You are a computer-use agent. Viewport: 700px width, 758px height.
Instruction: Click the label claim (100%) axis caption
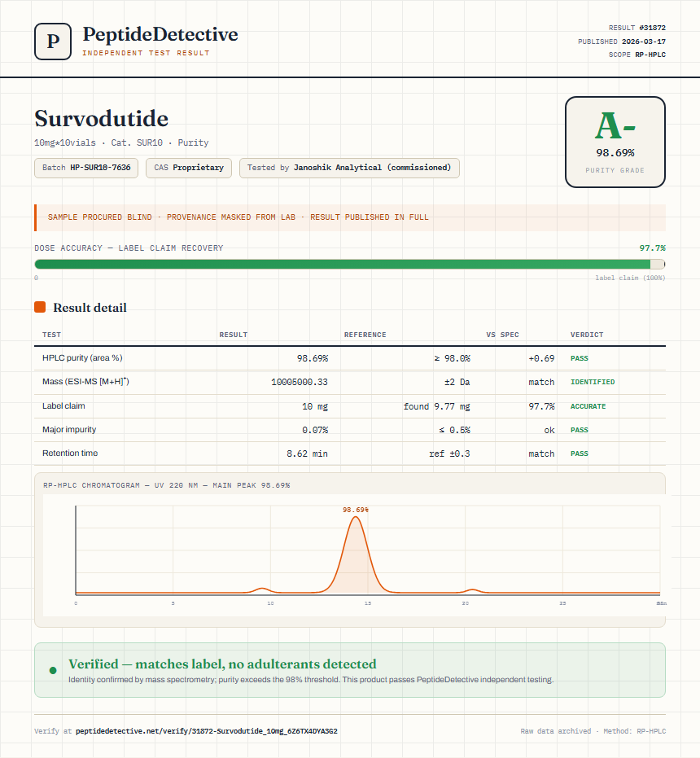click(x=630, y=278)
